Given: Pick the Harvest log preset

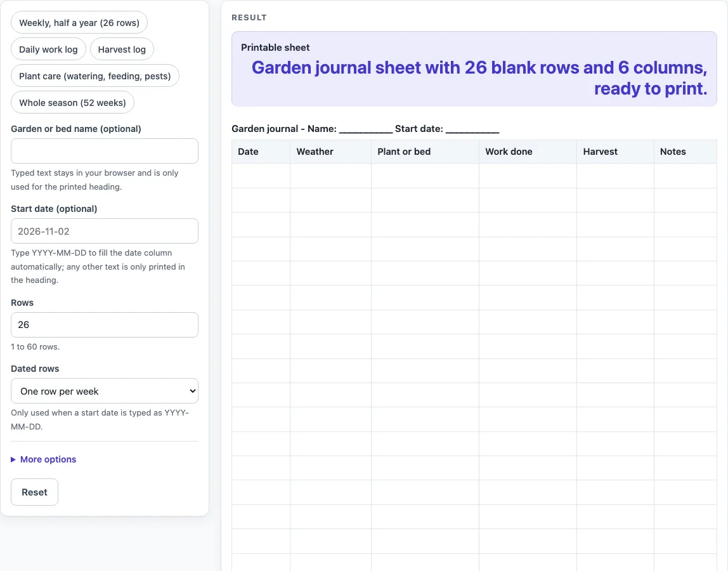Looking at the screenshot, I should point(122,49).
